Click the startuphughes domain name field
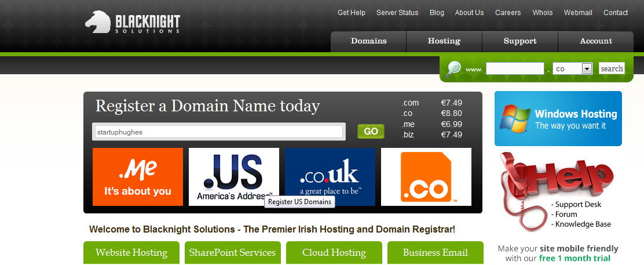The width and height of the screenshot is (644, 265). 218,132
